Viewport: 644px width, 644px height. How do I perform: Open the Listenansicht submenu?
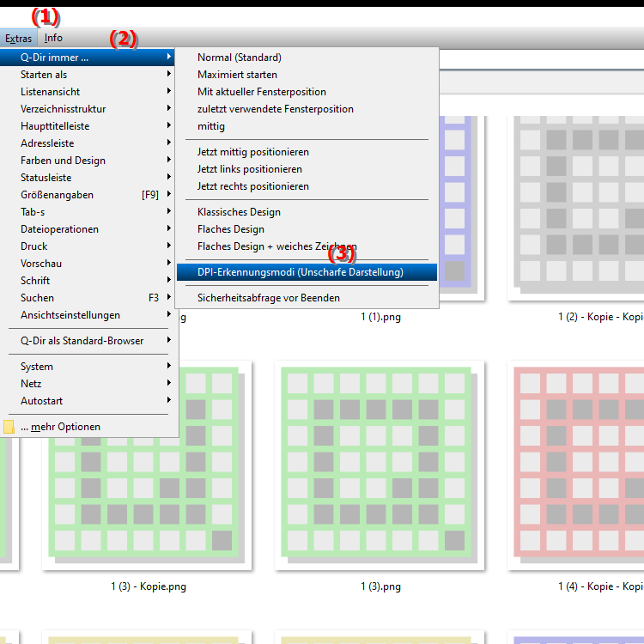coord(87,92)
